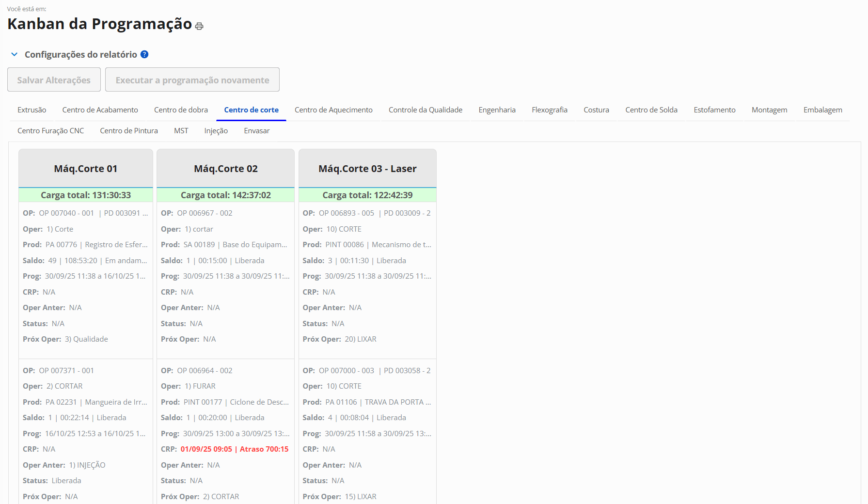Click the Salvar Alterações button
Image resolution: width=868 pixels, height=504 pixels.
click(x=54, y=80)
